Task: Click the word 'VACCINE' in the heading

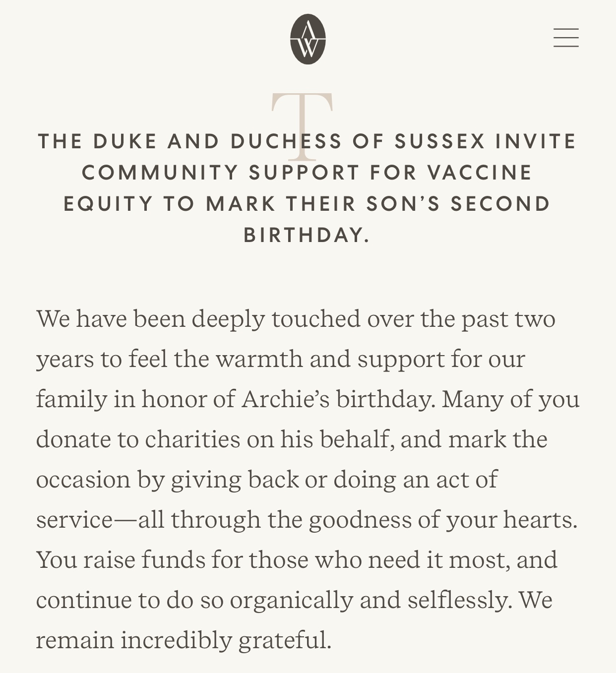Action: click(x=480, y=173)
